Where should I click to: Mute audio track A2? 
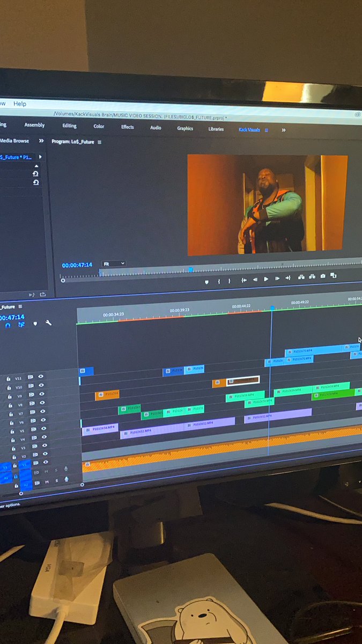(x=47, y=481)
